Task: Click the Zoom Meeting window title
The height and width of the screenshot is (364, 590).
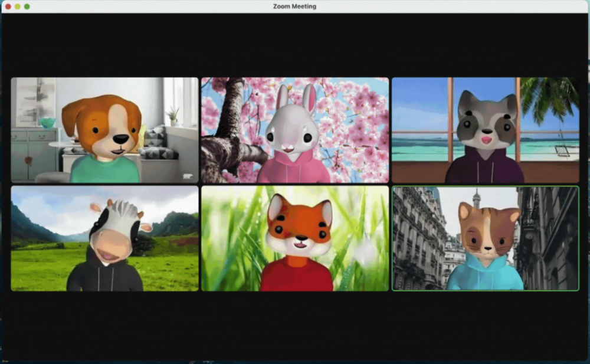Action: tap(294, 6)
